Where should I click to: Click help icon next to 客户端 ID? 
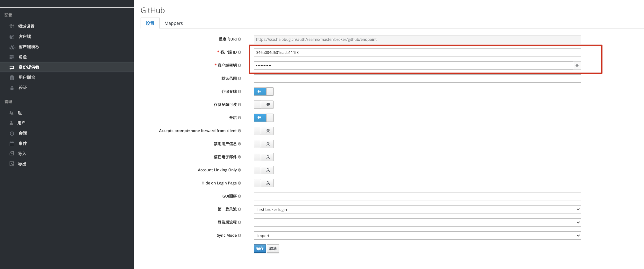tap(239, 52)
